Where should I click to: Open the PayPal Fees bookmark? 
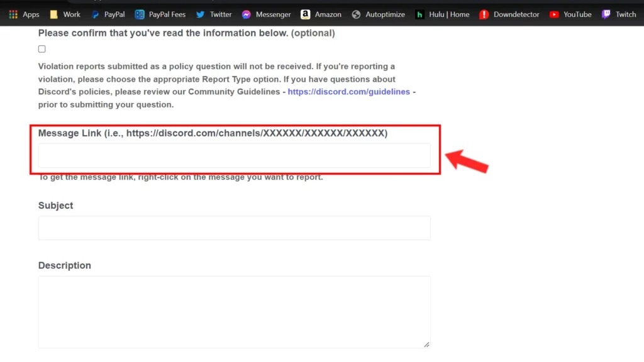[160, 14]
